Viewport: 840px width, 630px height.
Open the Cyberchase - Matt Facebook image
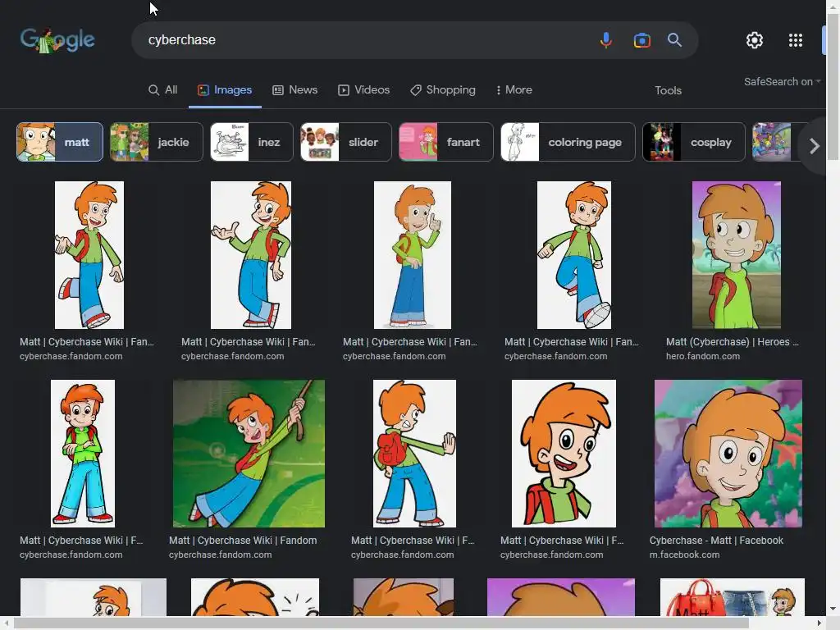click(728, 454)
